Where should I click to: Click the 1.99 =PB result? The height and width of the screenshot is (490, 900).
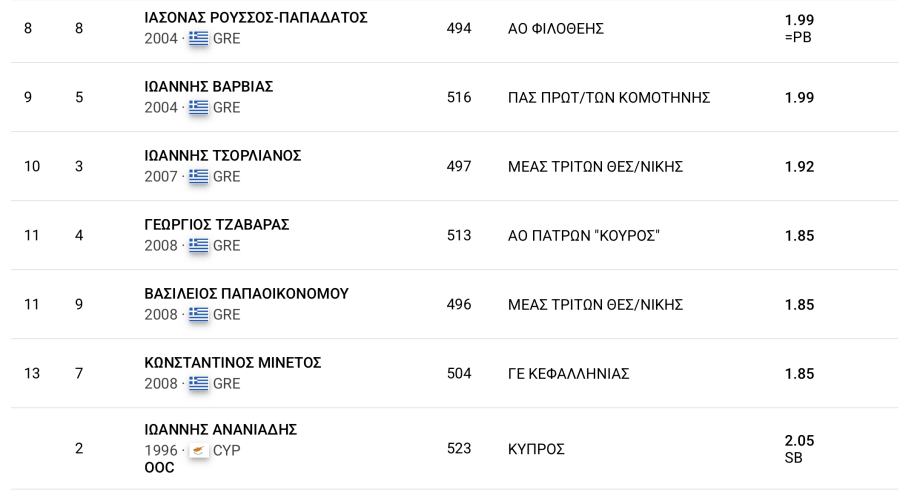(800, 28)
